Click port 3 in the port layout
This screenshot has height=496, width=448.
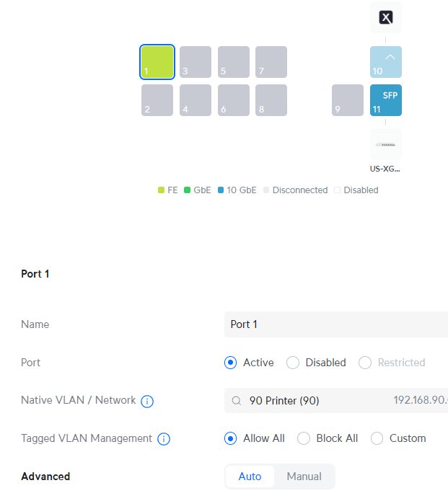tap(196, 62)
